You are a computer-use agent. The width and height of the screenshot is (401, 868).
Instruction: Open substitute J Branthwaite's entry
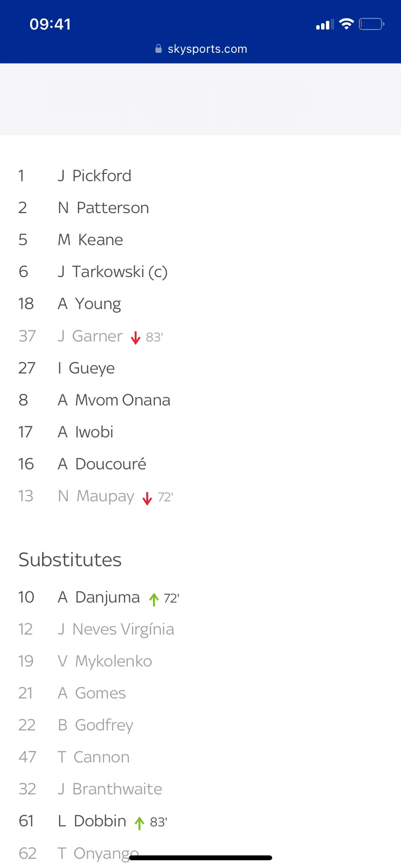(110, 789)
